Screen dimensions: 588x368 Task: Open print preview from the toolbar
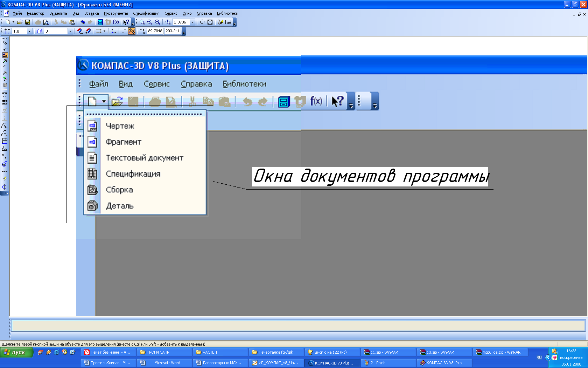[46, 22]
